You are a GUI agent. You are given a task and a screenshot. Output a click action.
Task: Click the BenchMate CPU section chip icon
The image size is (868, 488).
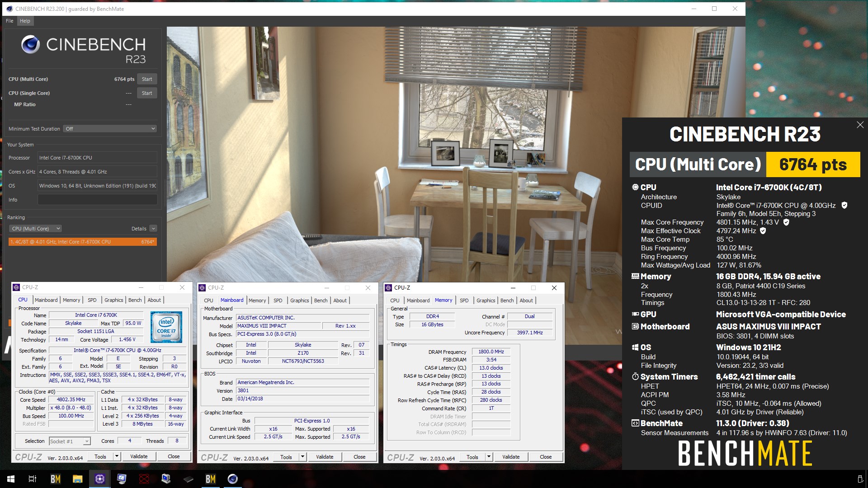tap(635, 187)
